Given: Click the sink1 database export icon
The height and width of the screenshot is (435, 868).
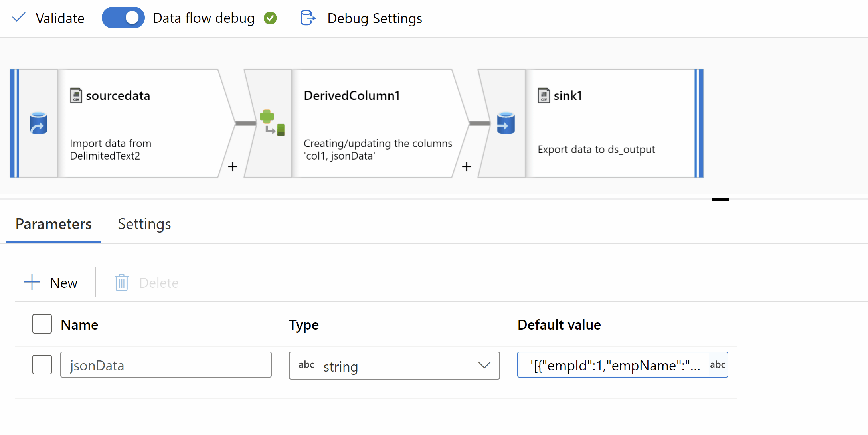Looking at the screenshot, I should point(506,123).
